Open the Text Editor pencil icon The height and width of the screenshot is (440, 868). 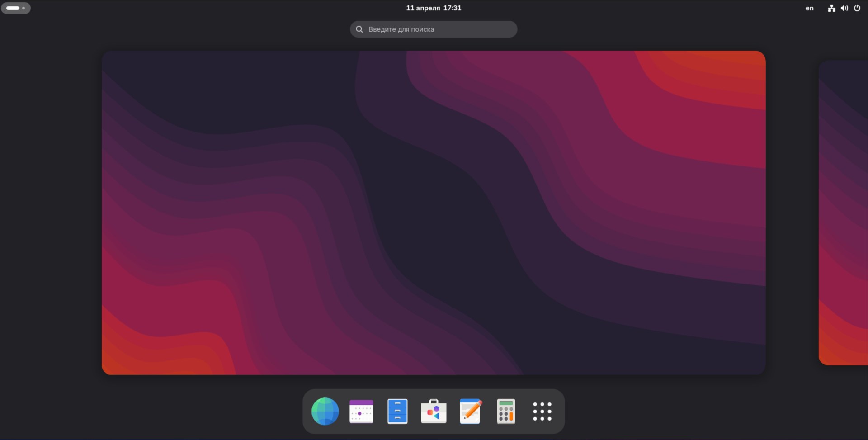click(470, 412)
